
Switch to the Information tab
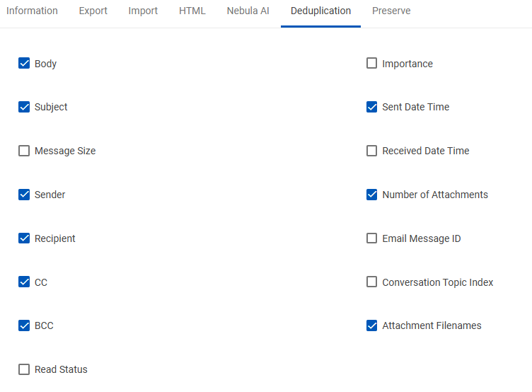point(33,11)
